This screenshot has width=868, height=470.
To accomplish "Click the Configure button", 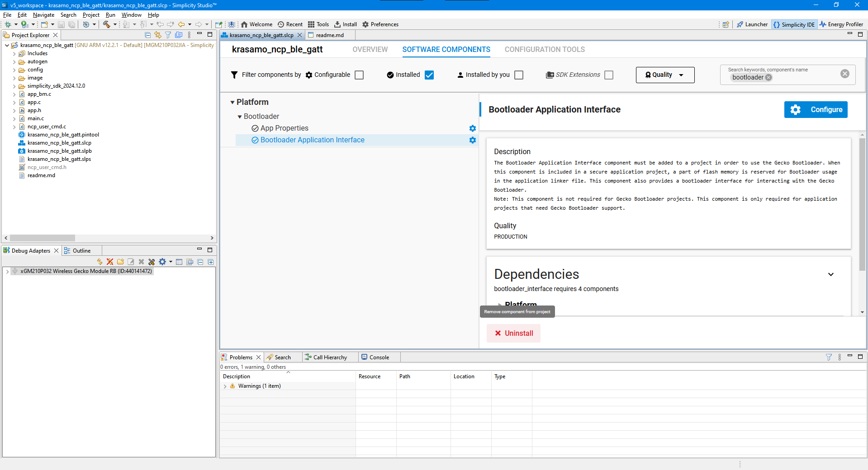I will point(816,110).
